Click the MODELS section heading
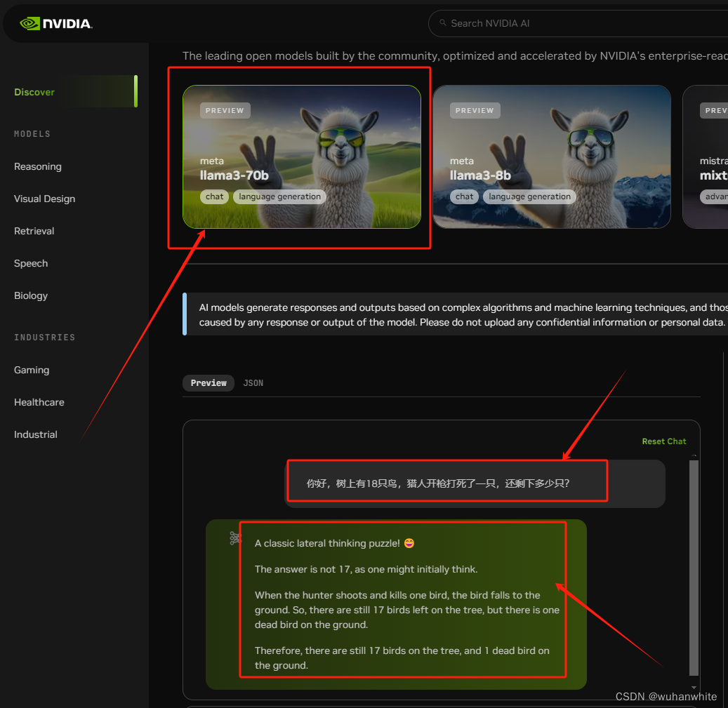Image resolution: width=728 pixels, height=708 pixels. coord(32,133)
